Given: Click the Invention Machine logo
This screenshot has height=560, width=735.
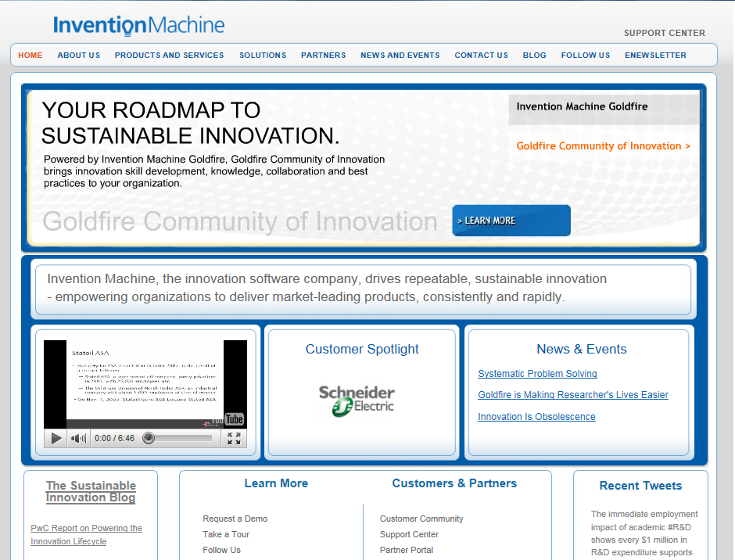Looking at the screenshot, I should click(x=138, y=25).
